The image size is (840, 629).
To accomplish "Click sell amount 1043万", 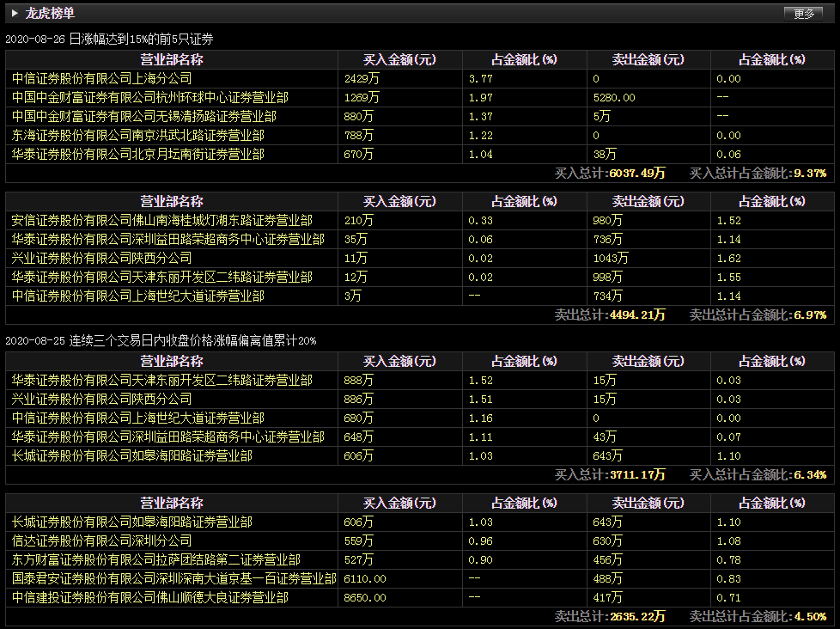I will click(x=611, y=259).
